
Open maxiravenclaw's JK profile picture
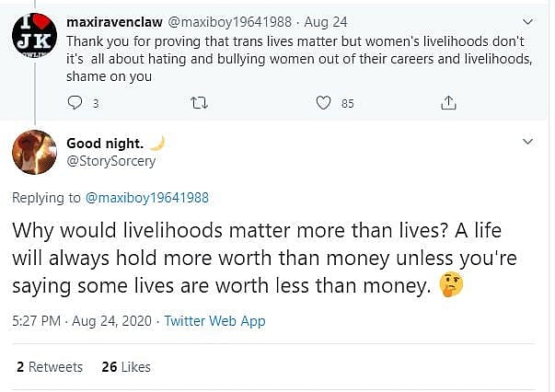pyautogui.click(x=34, y=36)
